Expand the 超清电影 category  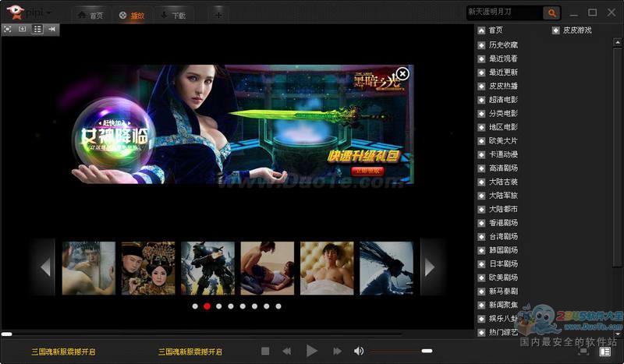tap(481, 100)
